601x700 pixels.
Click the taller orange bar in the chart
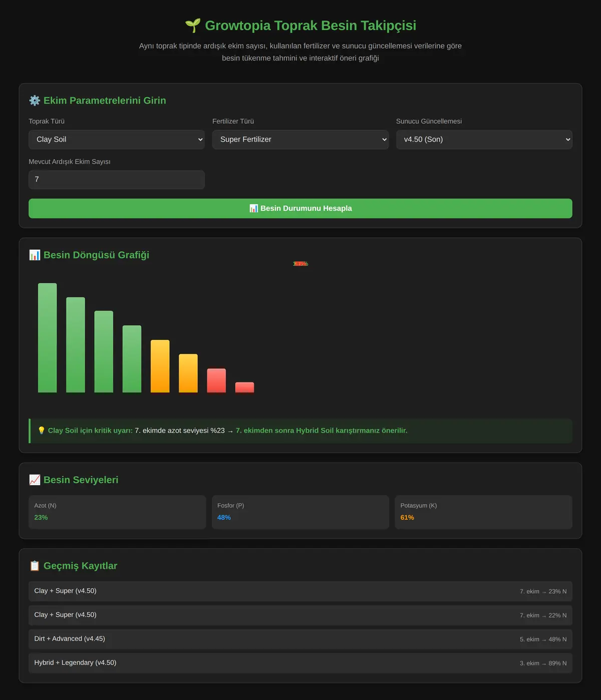pyautogui.click(x=160, y=366)
